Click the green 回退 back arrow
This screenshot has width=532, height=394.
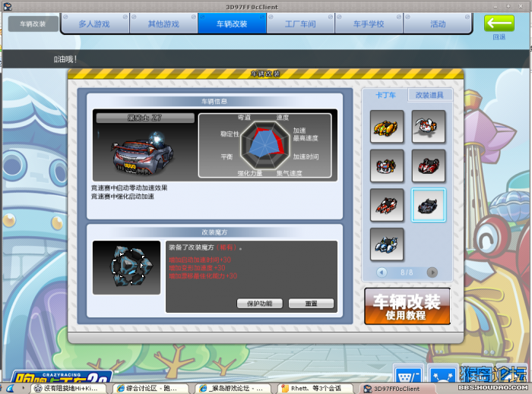(499, 24)
